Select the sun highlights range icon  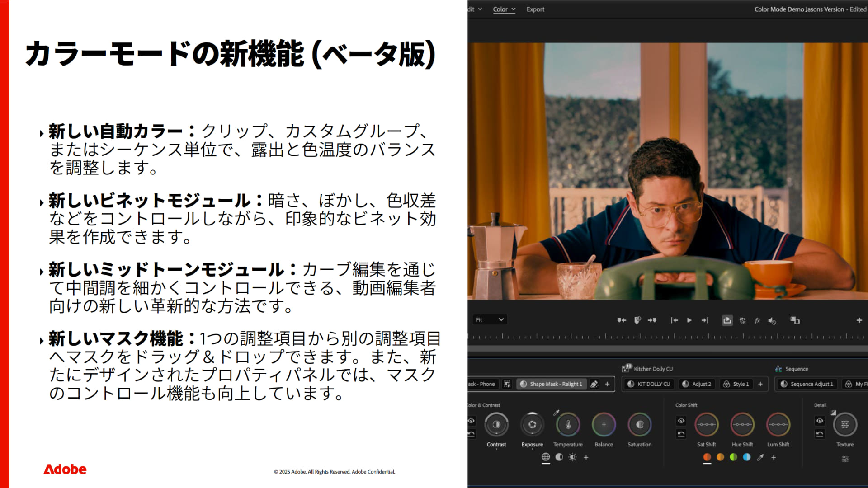tap(572, 457)
